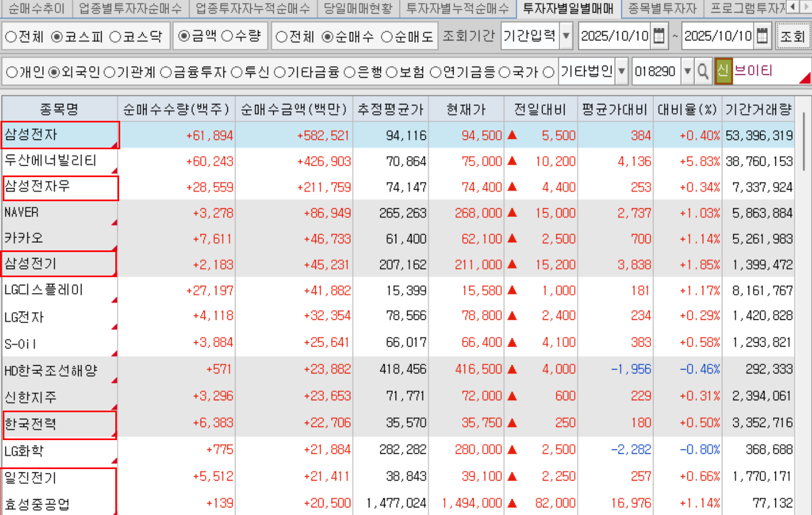This screenshot has width=812, height=515.
Task: Expand the 기간입력 period dropdown
Action: pos(566,36)
